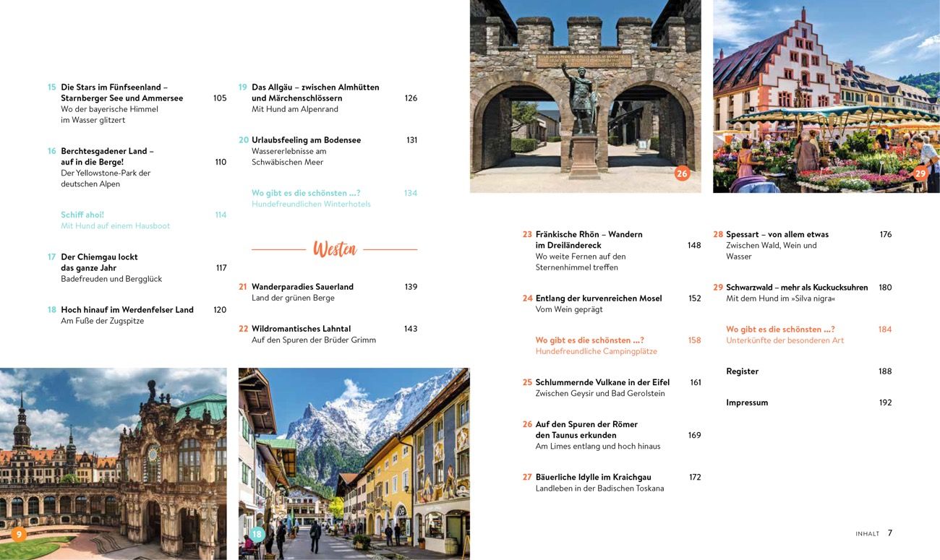Select the alpine village street photo

(x=354, y=462)
